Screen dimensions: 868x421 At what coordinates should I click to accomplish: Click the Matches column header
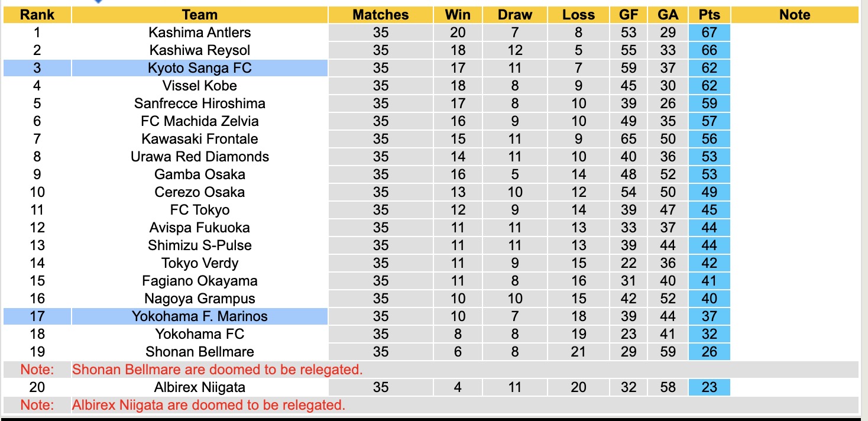pyautogui.click(x=381, y=15)
